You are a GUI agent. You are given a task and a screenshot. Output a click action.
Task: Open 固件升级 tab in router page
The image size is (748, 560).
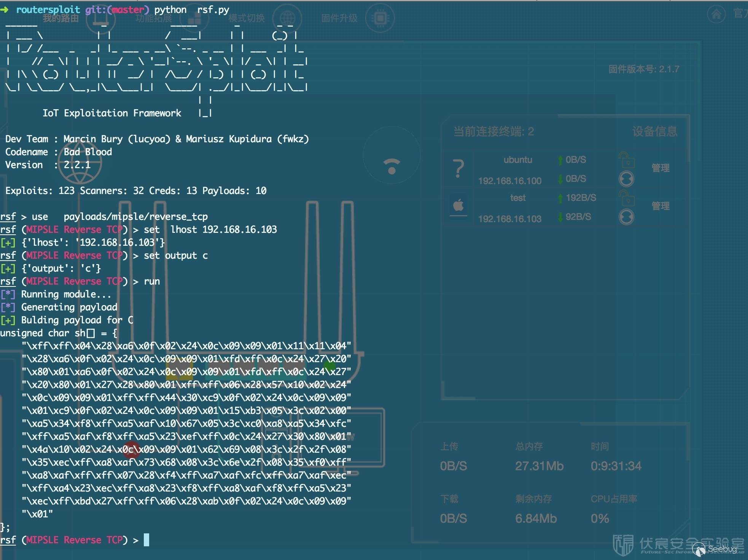tap(339, 18)
